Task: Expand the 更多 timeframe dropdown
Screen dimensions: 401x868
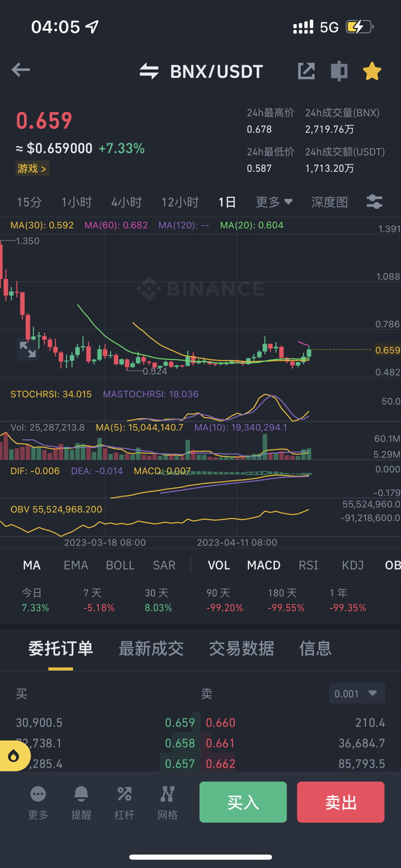Action: pos(274,202)
